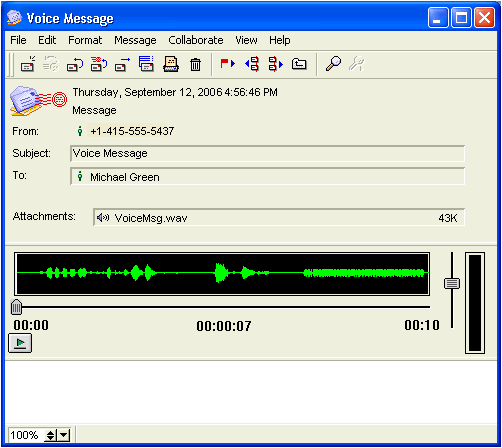
Task: Click the red flag toolbar icon
Action: (x=228, y=63)
